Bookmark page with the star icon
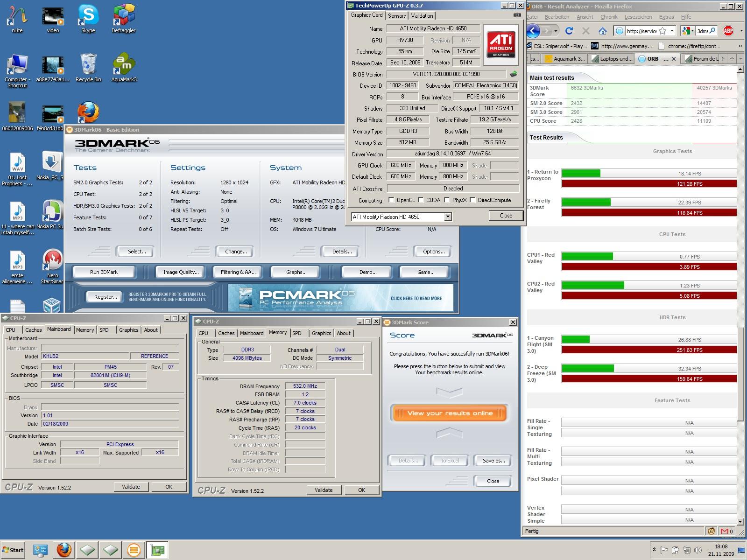Viewport: 747px width, 560px height. [x=662, y=31]
